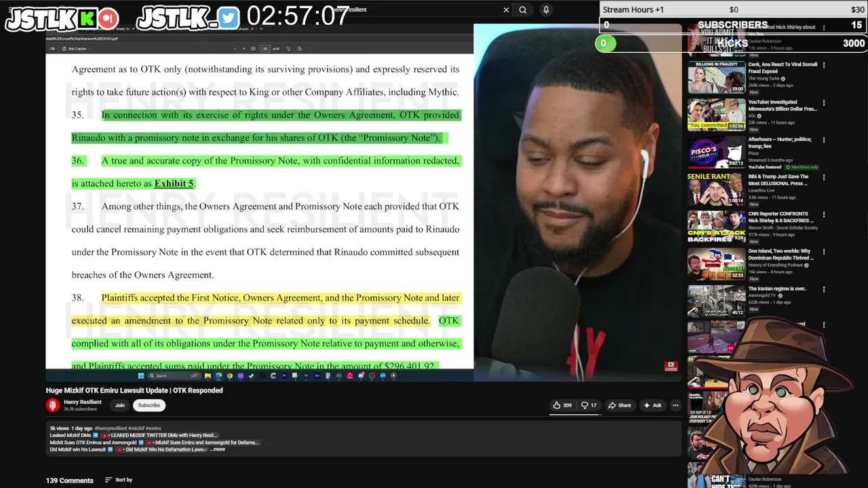Share the Mizkif lawsuit video
868x488 pixels.
click(x=620, y=405)
